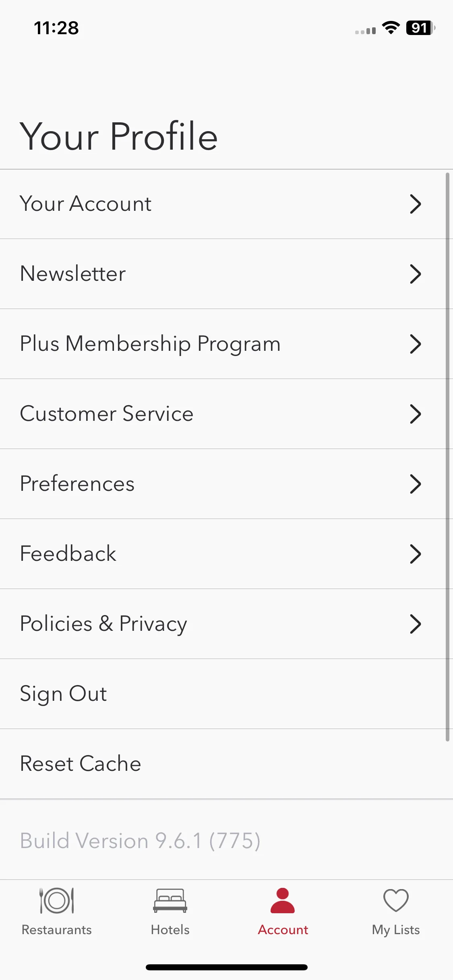The height and width of the screenshot is (980, 453).
Task: Tap the cellular signal bars
Action: [x=365, y=31]
